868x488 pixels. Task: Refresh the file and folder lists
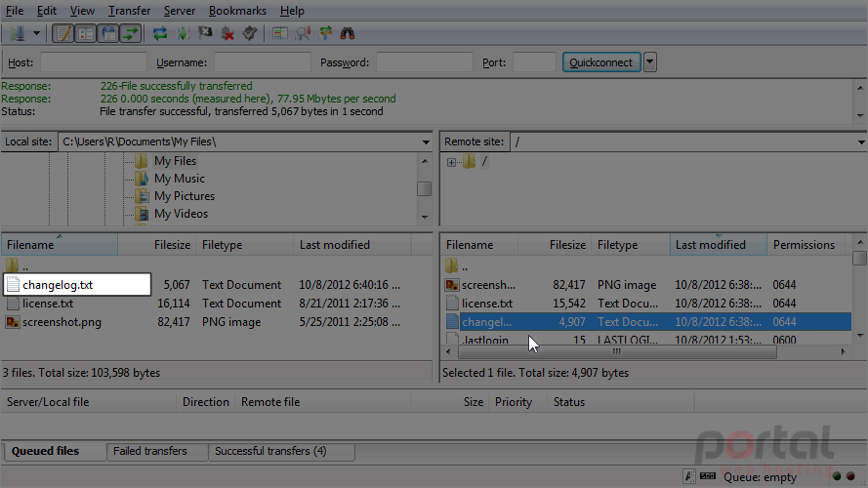[x=160, y=33]
